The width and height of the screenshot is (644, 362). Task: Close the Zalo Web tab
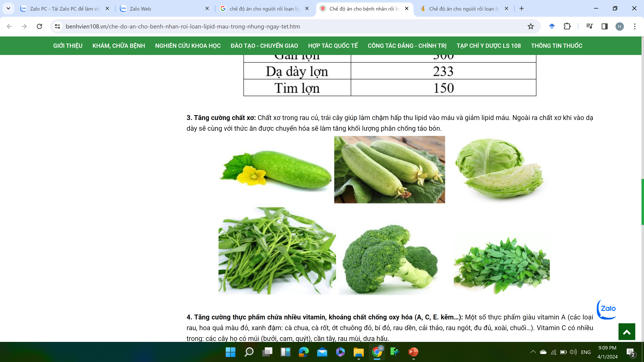[207, 9]
